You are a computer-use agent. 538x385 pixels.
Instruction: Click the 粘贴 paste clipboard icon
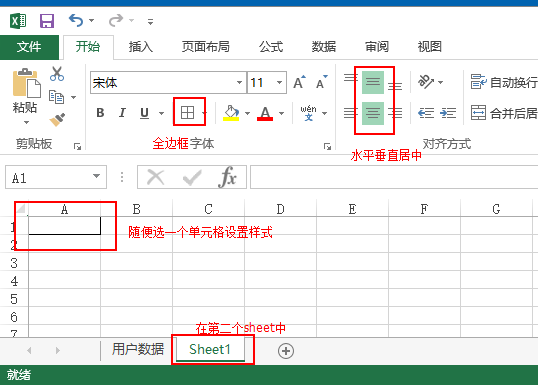(26, 83)
